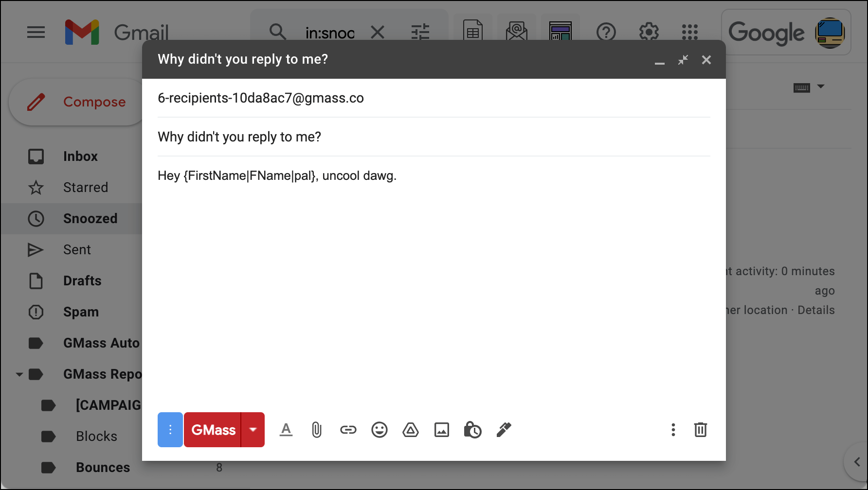The height and width of the screenshot is (490, 868).
Task: Open GMass settings three-dot blue button
Action: tap(170, 430)
